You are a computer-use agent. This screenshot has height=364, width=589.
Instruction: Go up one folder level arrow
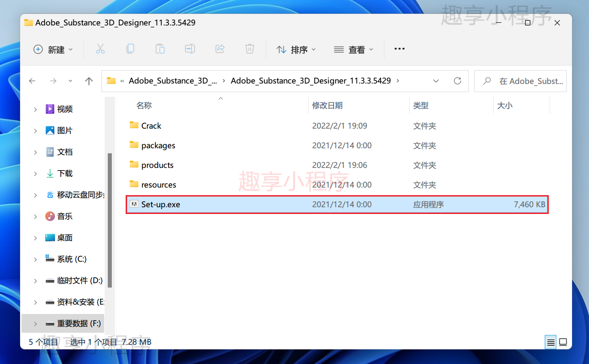tap(89, 81)
